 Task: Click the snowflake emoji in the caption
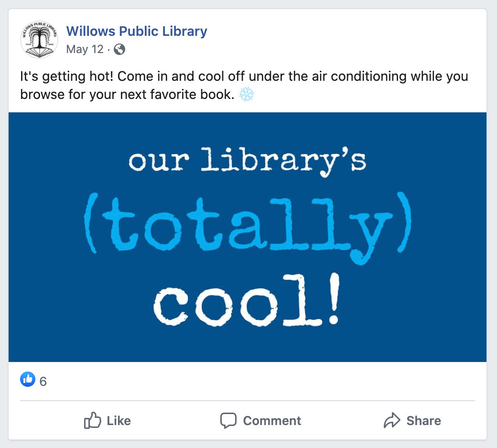(x=246, y=94)
